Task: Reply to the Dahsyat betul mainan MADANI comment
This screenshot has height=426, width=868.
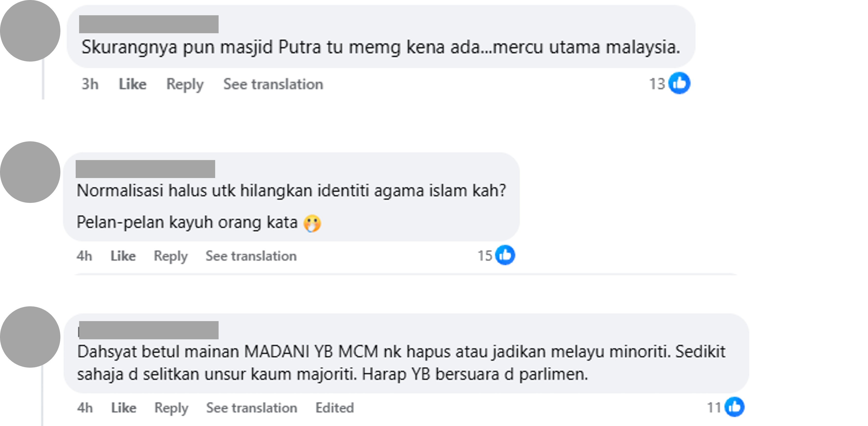Action: pos(171,408)
